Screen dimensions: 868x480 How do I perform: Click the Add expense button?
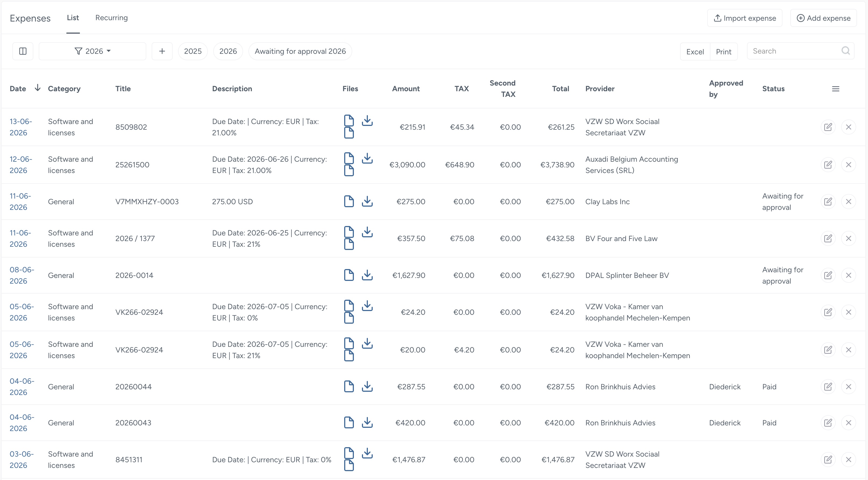823,18
